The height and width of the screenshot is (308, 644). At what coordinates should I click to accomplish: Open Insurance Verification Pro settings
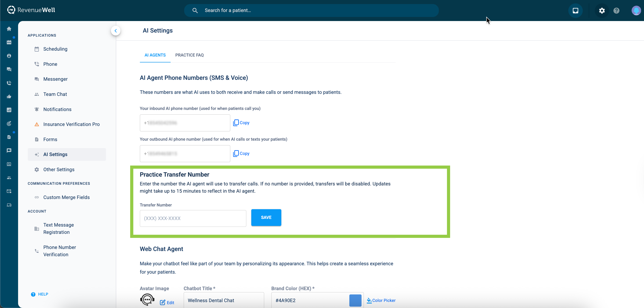click(x=71, y=124)
